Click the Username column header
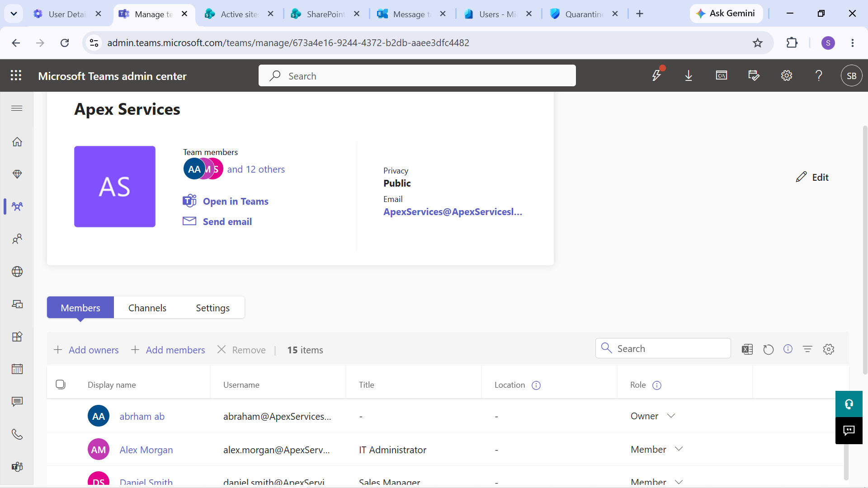The height and width of the screenshot is (488, 868). pyautogui.click(x=241, y=385)
